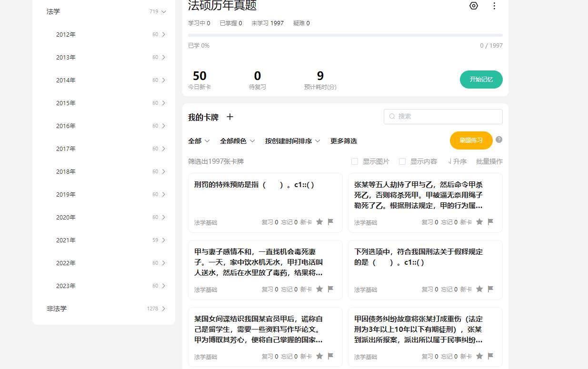
Task: Open the card starting 甲因债务纠纷
Action: (x=425, y=337)
